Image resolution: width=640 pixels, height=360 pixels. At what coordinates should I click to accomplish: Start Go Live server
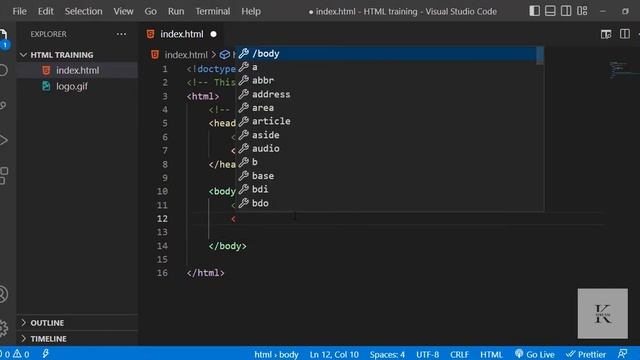click(535, 354)
